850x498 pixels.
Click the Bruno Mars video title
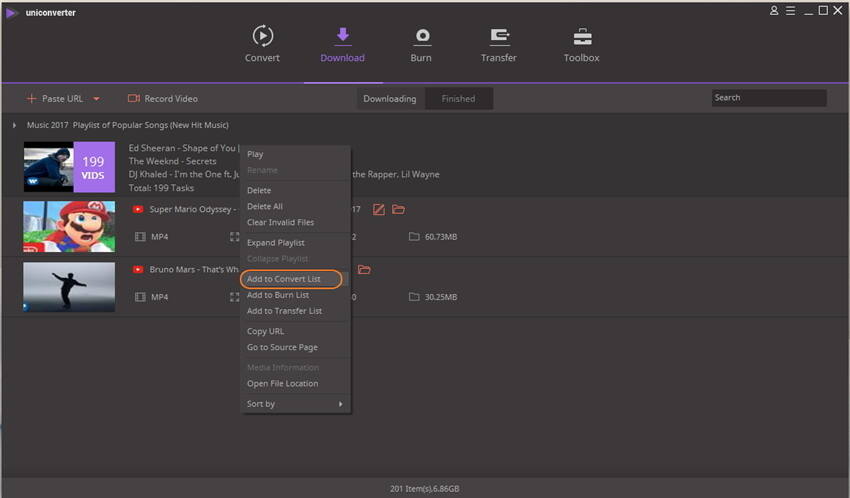pos(194,269)
